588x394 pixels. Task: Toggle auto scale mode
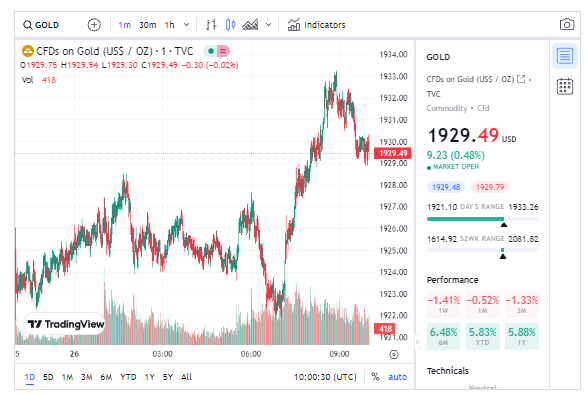coord(398,377)
